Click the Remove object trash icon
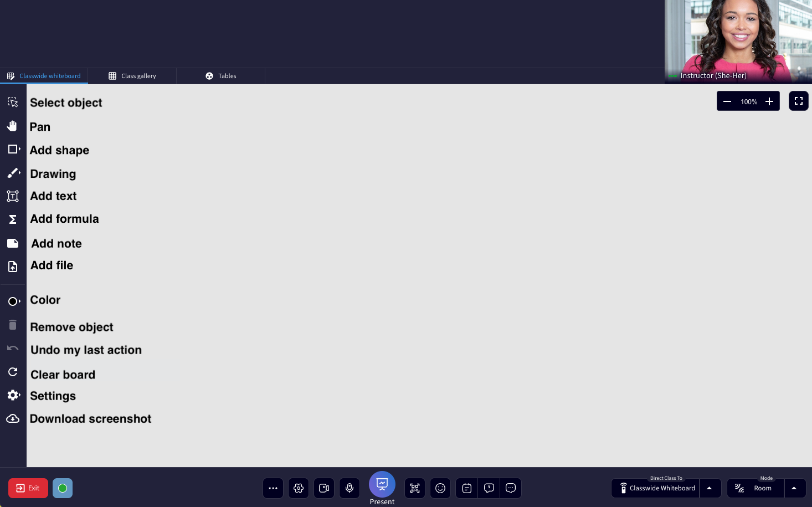 point(13,325)
